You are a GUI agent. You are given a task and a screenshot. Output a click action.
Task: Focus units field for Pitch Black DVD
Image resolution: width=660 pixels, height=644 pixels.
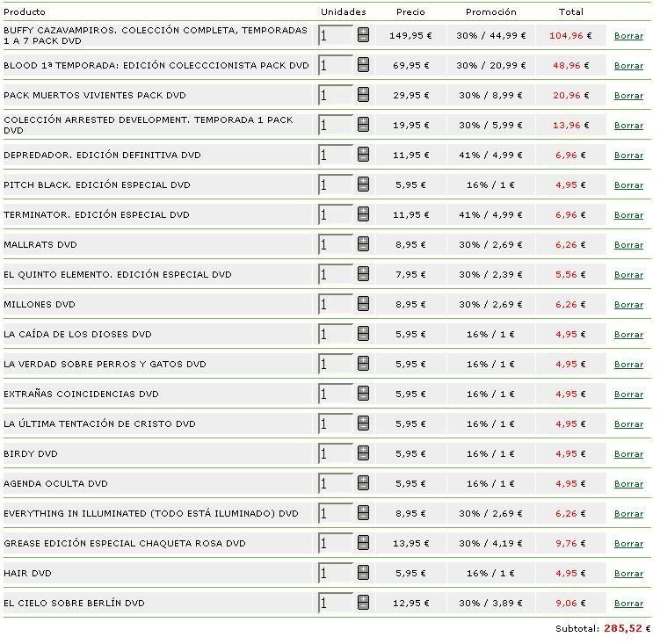pyautogui.click(x=336, y=185)
